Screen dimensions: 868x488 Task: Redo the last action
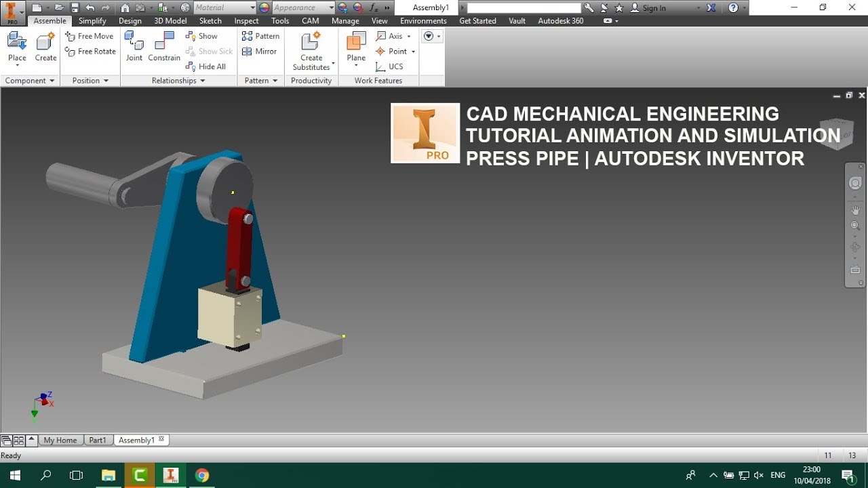click(106, 8)
